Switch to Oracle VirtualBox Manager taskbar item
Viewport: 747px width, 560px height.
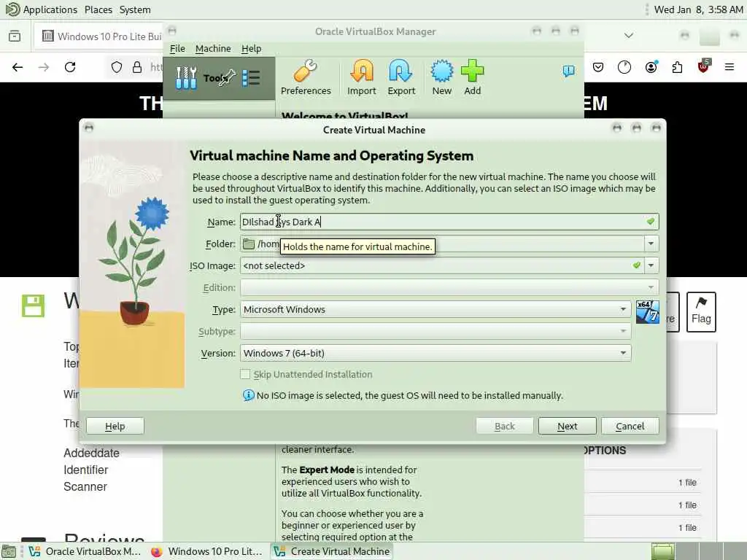coord(85,551)
